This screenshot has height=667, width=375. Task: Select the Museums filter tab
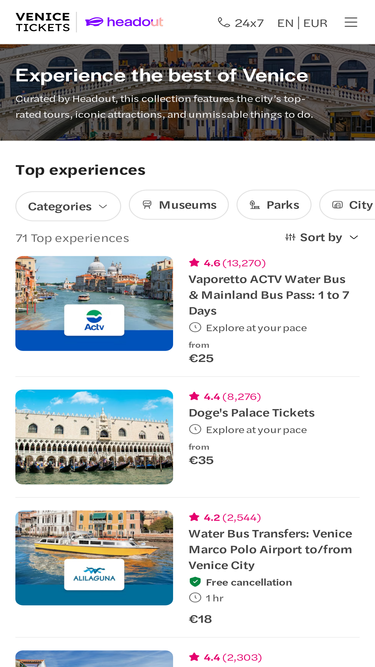179,205
